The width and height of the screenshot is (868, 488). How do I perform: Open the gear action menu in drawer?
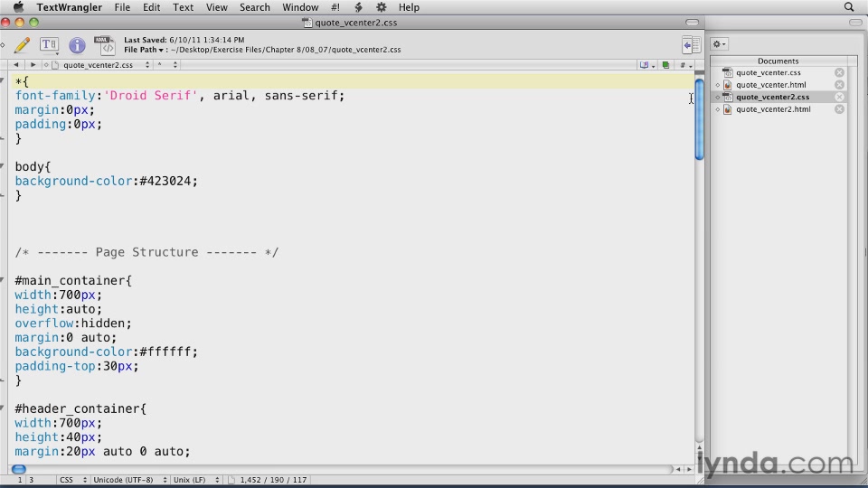720,43
